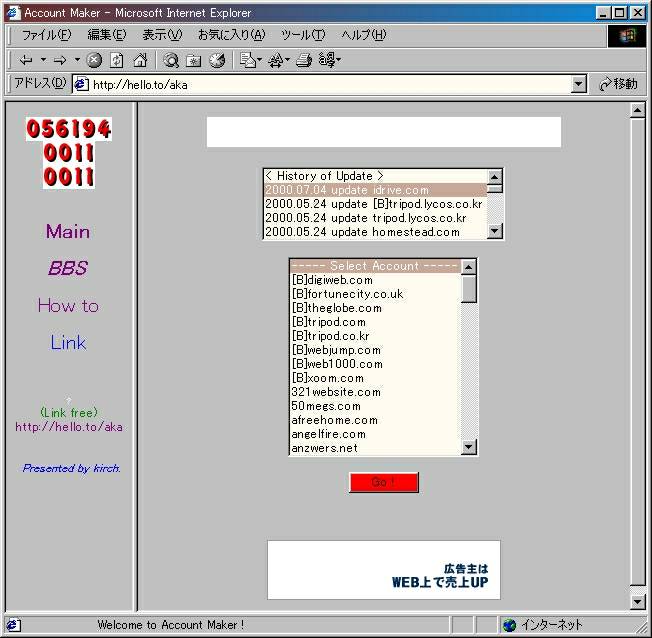The height and width of the screenshot is (638, 652).
Task: Click the Refresh page icon
Action: pos(116,60)
